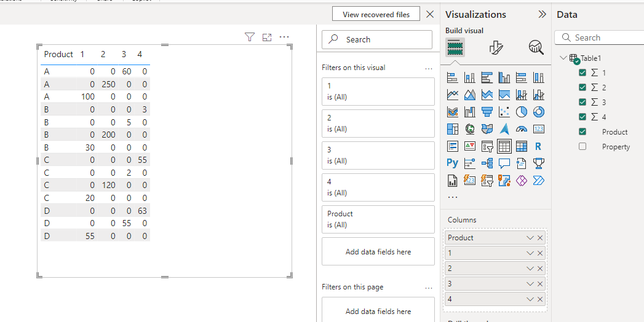Pick the 100% stacked column chart visual

[538, 77]
